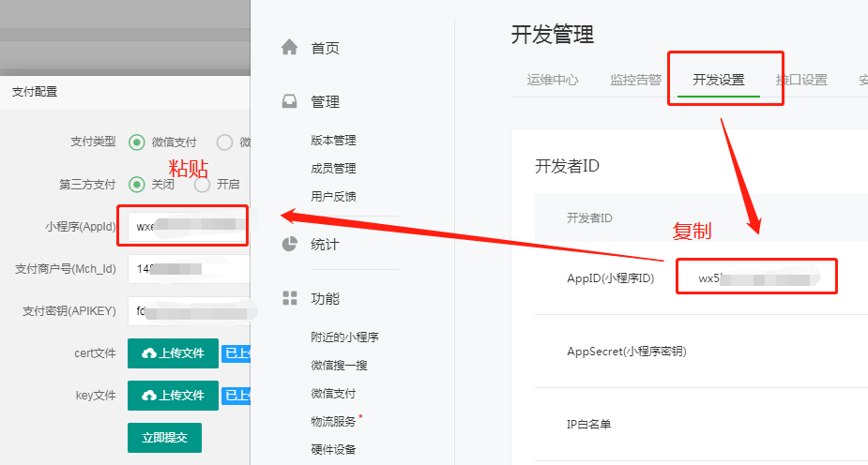Click 上传文件 button for cert文件
This screenshot has height=465, width=868.
pos(173,353)
